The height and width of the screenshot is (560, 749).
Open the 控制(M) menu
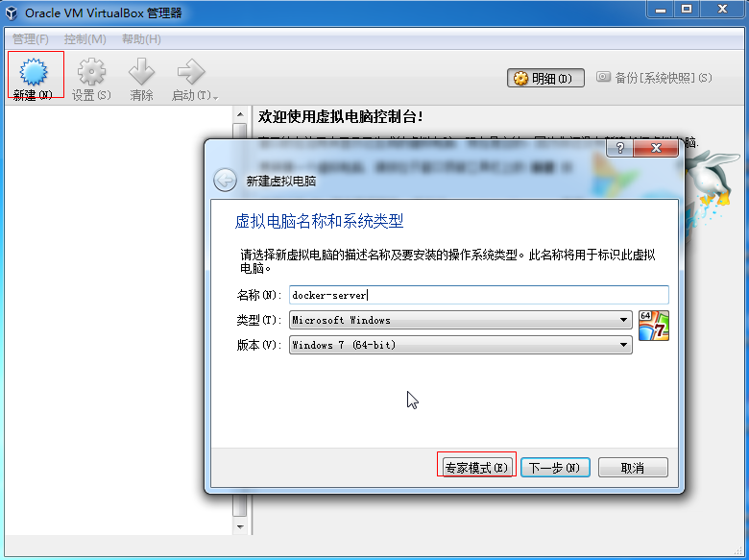click(85, 39)
